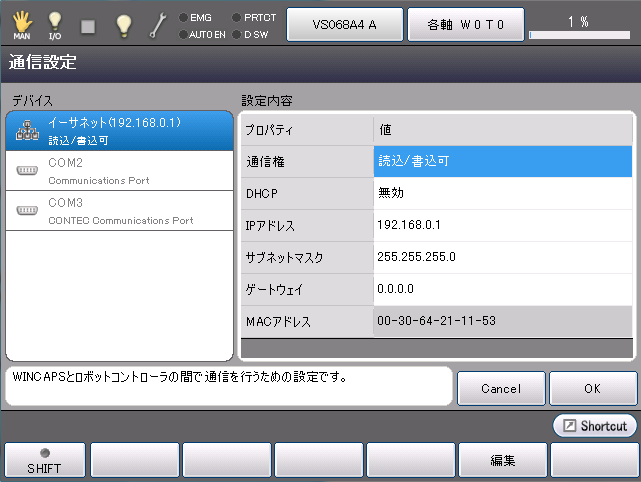Open the wrench tool icon
The image size is (641, 482).
(158, 24)
